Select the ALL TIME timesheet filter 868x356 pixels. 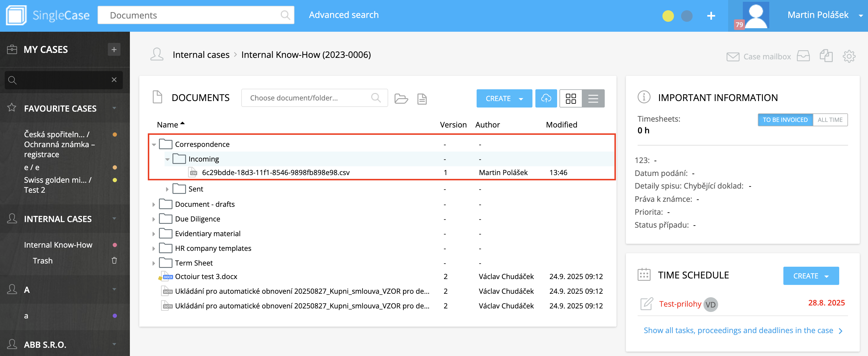pos(830,120)
